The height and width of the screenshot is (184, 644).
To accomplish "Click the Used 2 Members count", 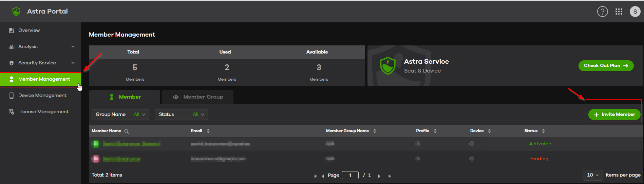I will tap(227, 67).
